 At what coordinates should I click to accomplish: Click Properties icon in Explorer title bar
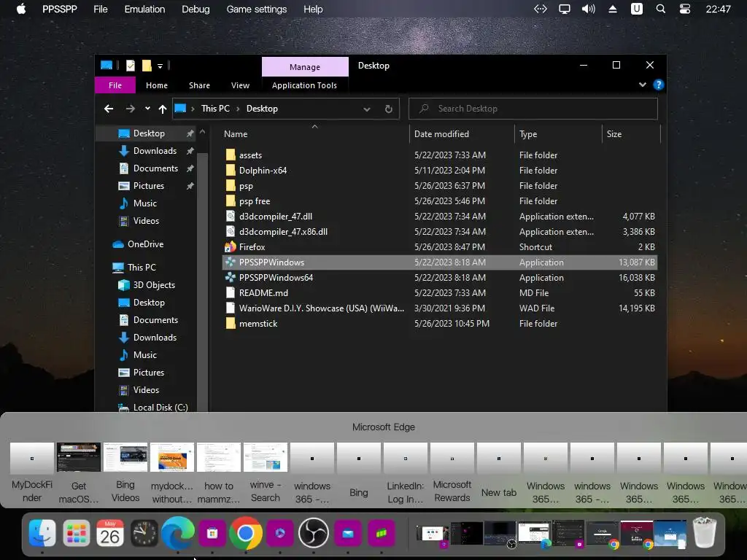130,65
